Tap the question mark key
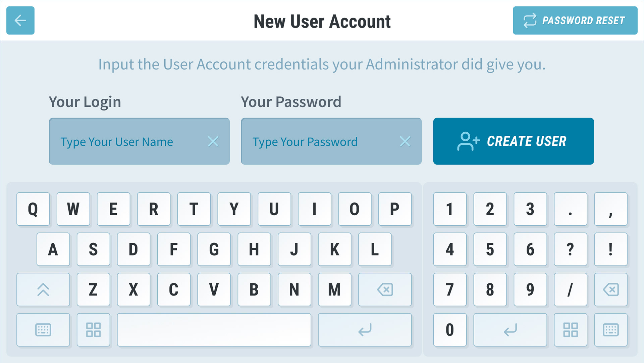This screenshot has width=644, height=363. pyautogui.click(x=570, y=249)
